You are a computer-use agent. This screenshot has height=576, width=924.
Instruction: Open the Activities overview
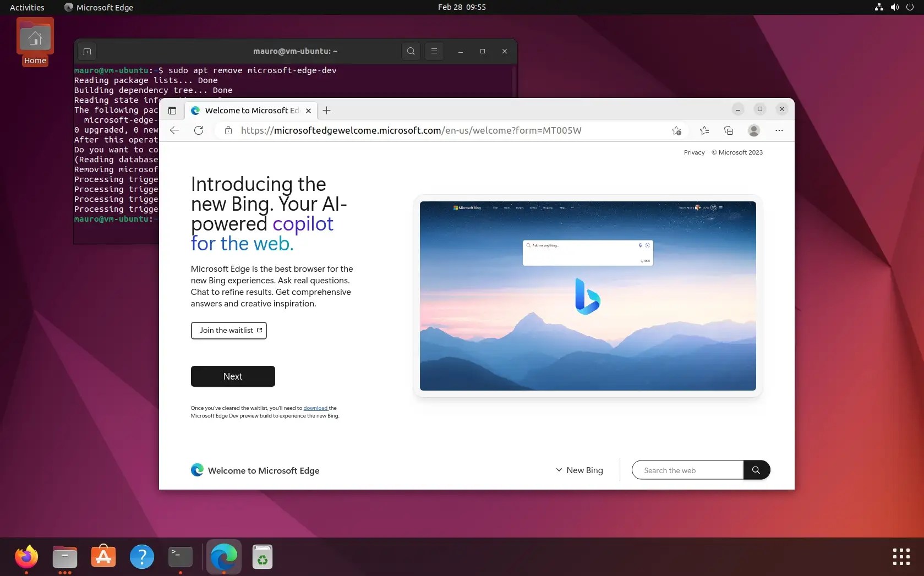(x=26, y=7)
